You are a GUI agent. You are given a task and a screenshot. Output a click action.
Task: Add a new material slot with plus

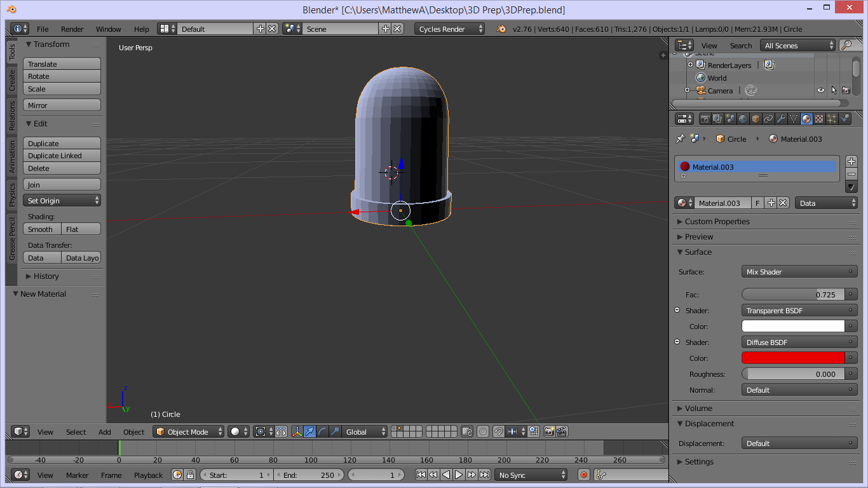coord(851,161)
